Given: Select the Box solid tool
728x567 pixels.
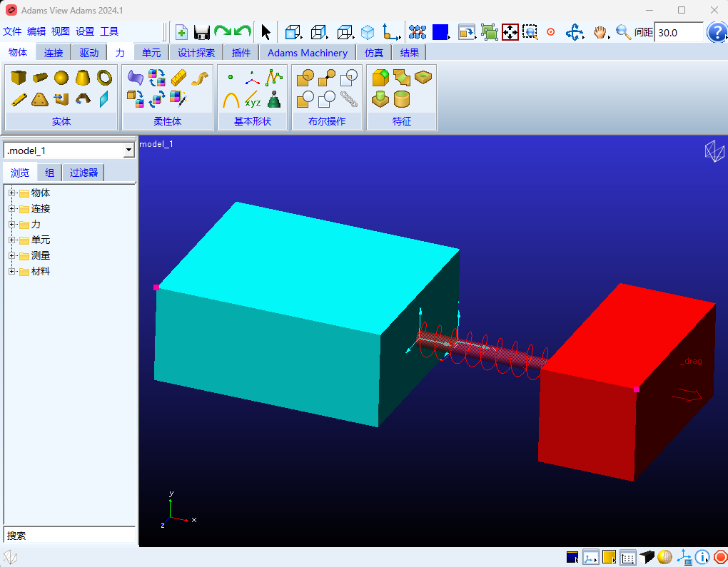Looking at the screenshot, I should point(19,78).
